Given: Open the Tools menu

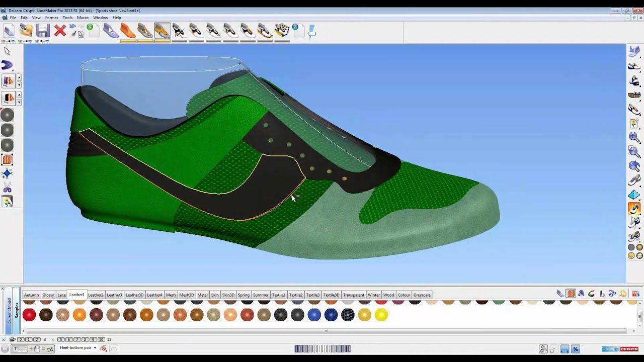Looking at the screenshot, I should click(x=67, y=18).
